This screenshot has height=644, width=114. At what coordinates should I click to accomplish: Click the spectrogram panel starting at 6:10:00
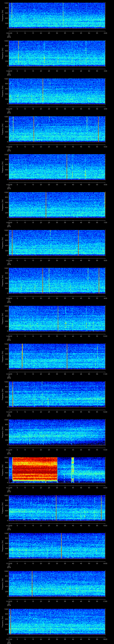pyautogui.click(x=57, y=357)
